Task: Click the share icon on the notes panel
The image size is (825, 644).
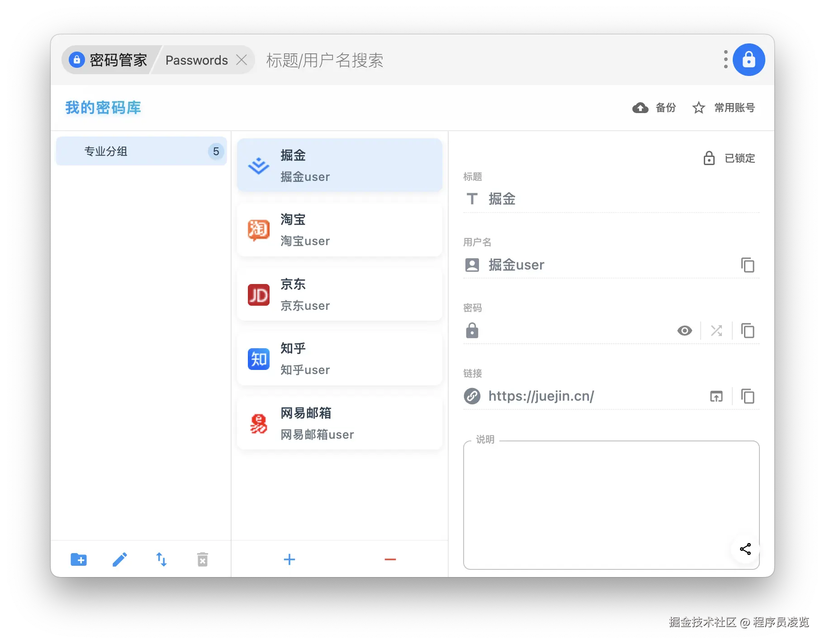Action: [x=744, y=549]
